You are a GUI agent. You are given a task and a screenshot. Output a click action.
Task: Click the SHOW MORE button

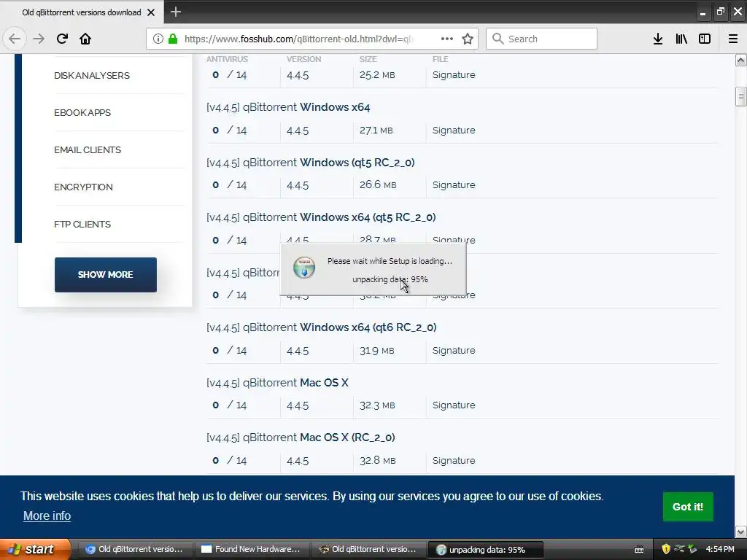(105, 275)
